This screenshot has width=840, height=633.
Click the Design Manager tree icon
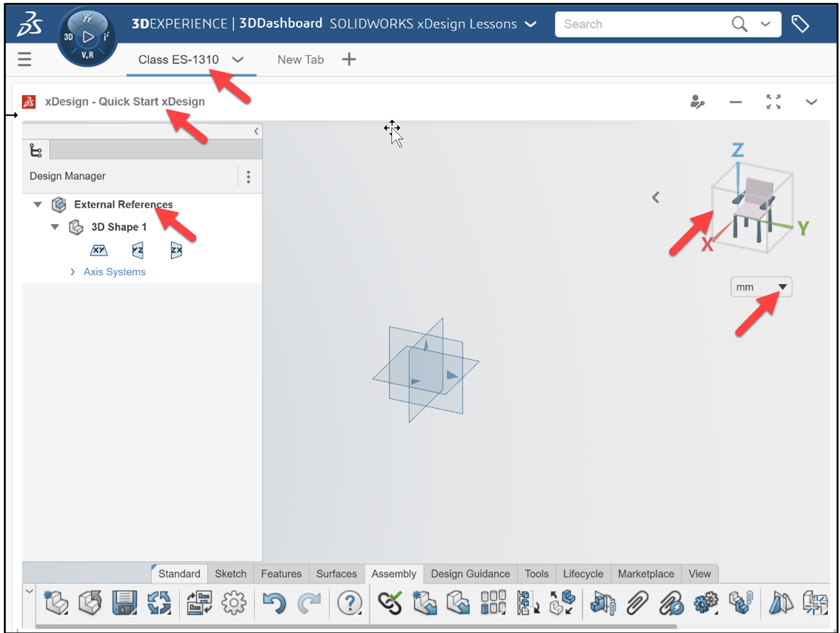tap(36, 149)
